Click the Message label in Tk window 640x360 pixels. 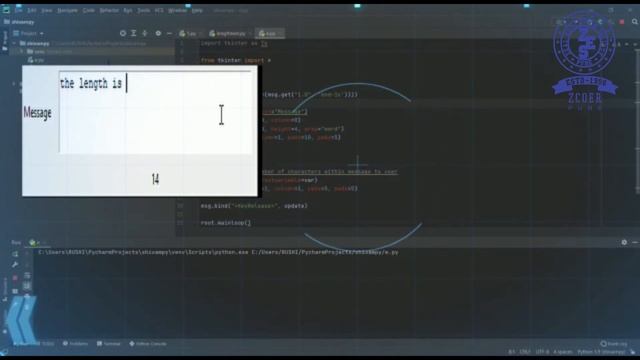(x=38, y=113)
